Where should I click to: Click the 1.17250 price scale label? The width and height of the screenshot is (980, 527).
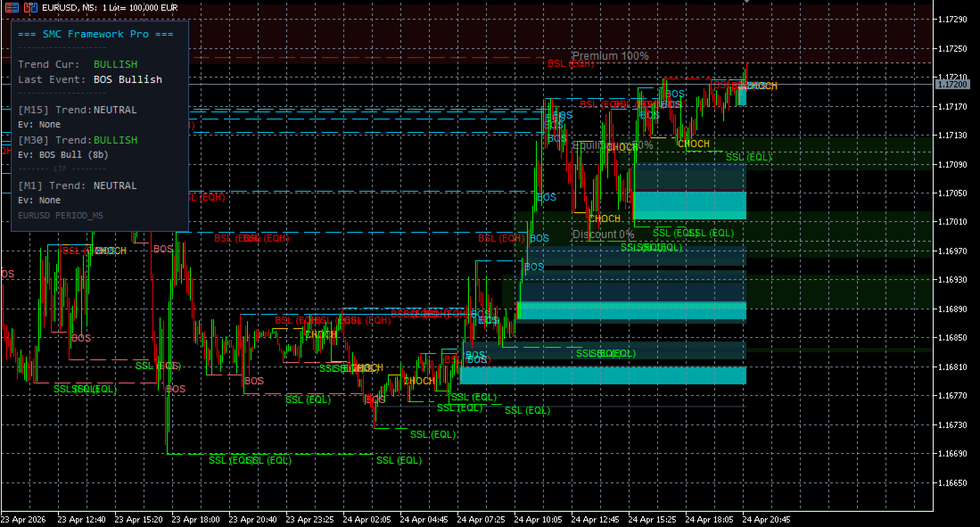tap(952, 49)
